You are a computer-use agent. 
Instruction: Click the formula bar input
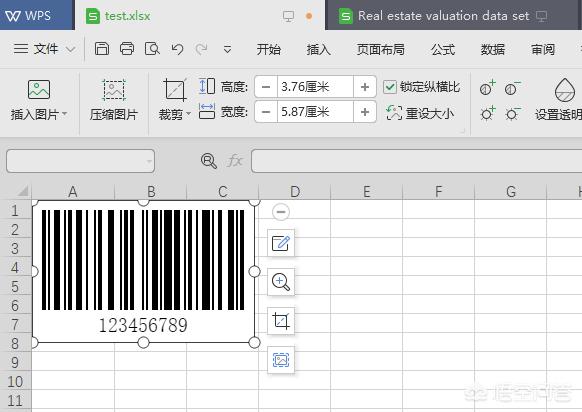pos(416,161)
